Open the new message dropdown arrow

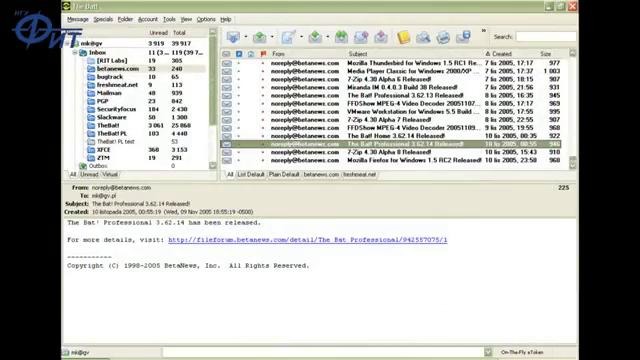pyautogui.click(x=301, y=37)
